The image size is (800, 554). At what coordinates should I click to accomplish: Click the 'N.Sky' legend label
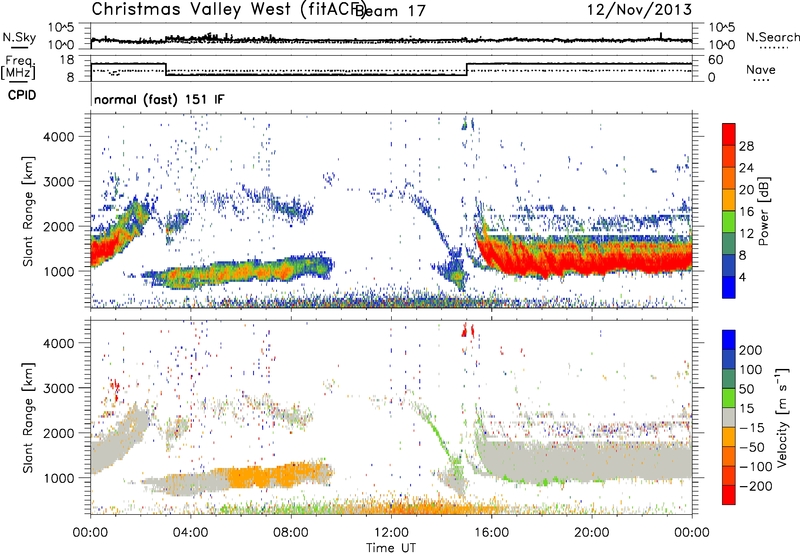(19, 37)
